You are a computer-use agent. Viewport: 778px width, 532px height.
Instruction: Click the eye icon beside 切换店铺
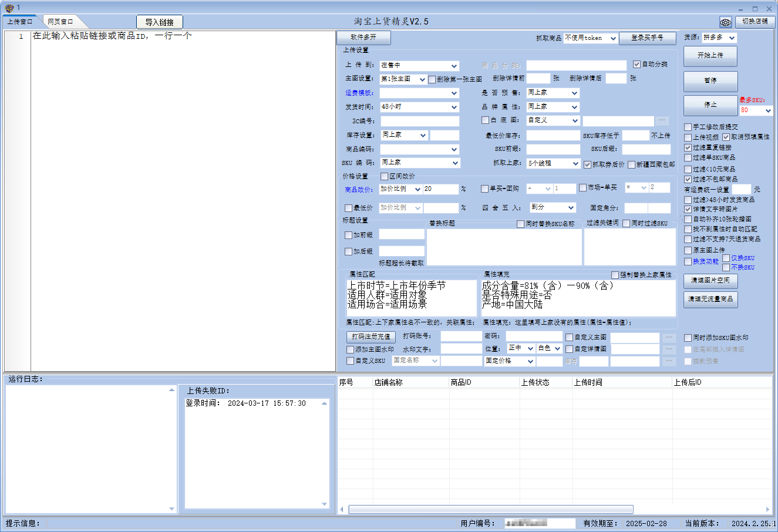pyautogui.click(x=726, y=22)
